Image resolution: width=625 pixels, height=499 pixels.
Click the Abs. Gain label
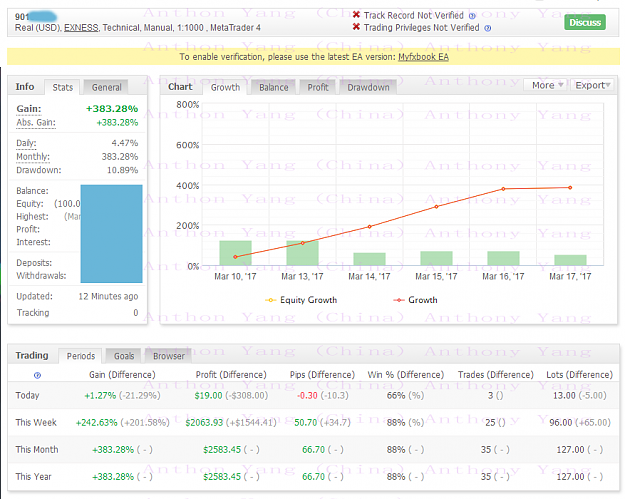(x=36, y=122)
